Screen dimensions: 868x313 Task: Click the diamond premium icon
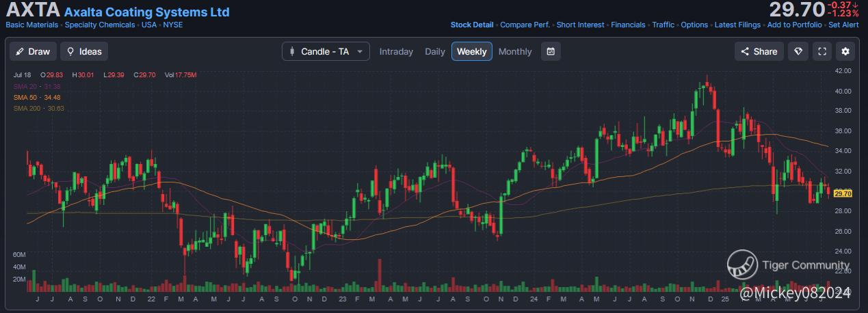pyautogui.click(x=798, y=51)
